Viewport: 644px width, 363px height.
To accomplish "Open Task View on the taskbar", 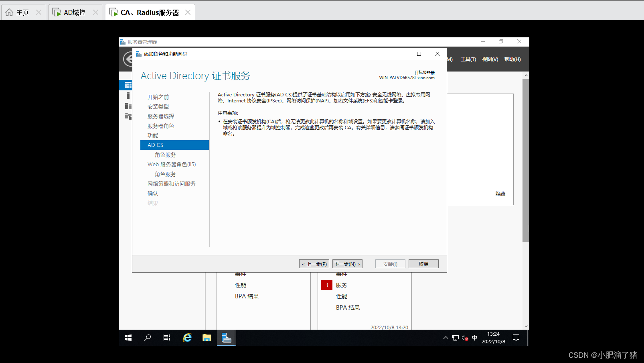I will tap(167, 338).
